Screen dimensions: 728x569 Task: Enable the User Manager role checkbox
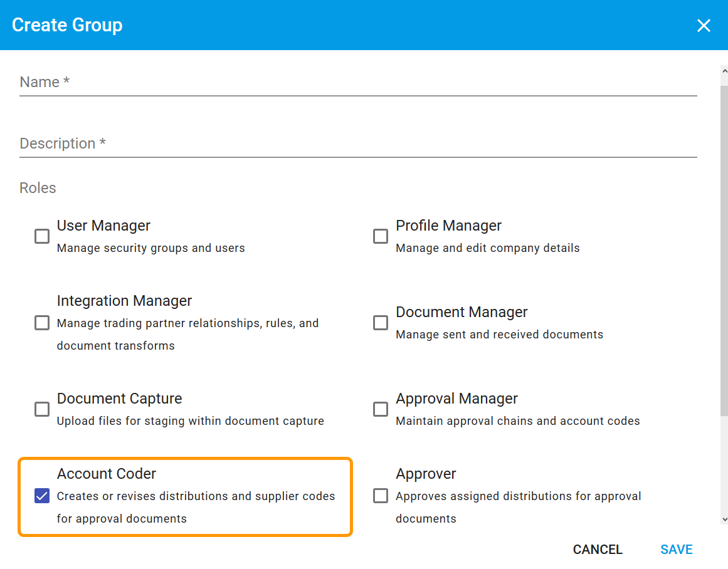41,236
